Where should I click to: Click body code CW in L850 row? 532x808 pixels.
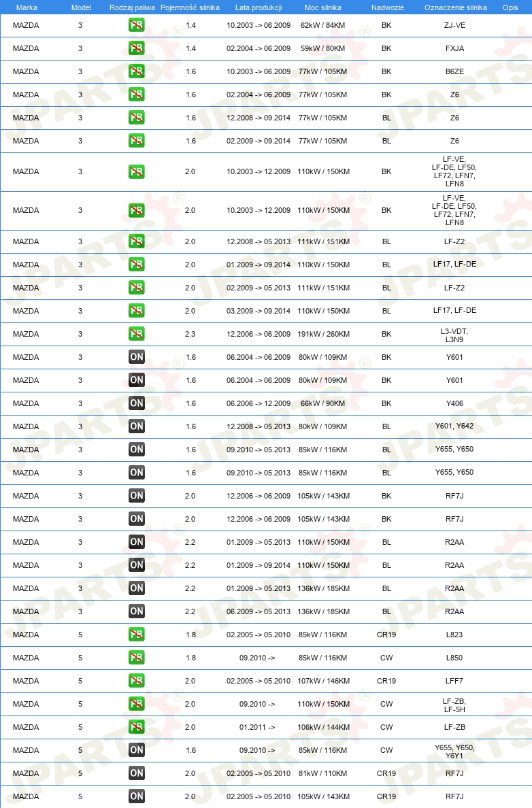click(386, 658)
